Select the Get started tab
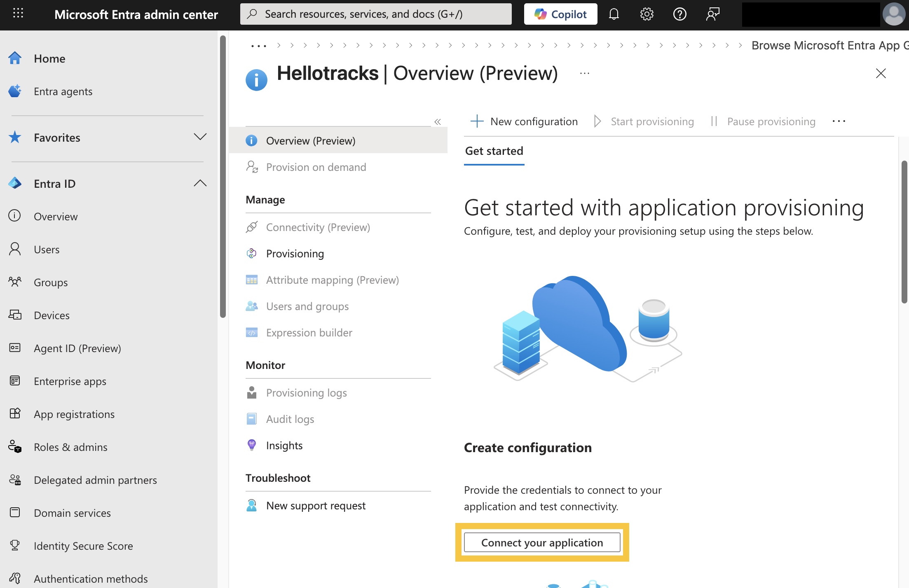This screenshot has height=588, width=909. point(494,151)
